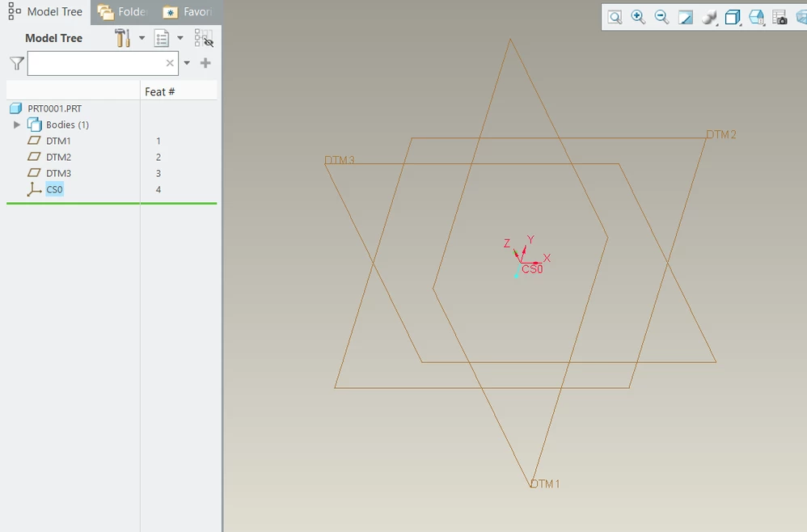The height and width of the screenshot is (532, 807).
Task: Select DTM1 in the Model Tree
Action: [x=58, y=141]
